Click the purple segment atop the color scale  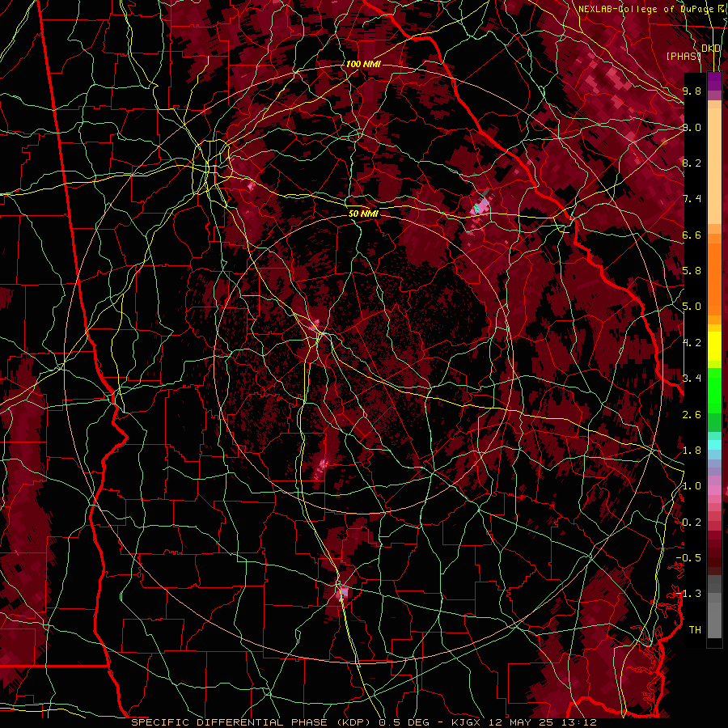coord(714,81)
